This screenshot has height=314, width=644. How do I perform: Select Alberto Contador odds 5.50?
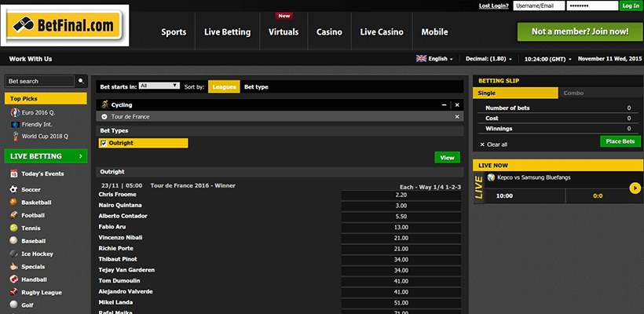coord(401,217)
